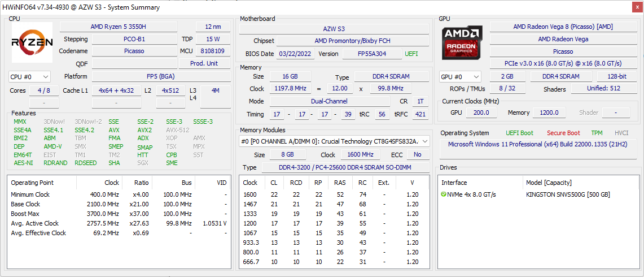Click the TPM label
Viewport: 644px width, 277px height.
(597, 133)
